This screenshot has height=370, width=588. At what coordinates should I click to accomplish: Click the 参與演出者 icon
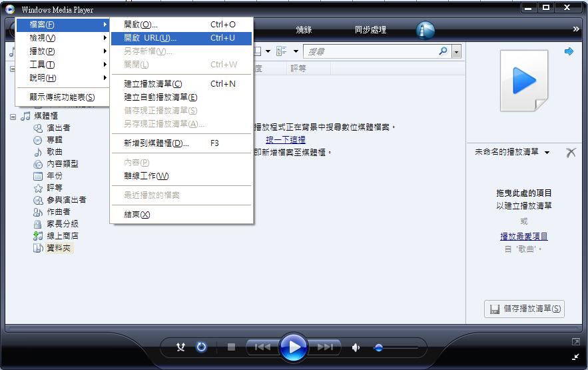coord(38,200)
